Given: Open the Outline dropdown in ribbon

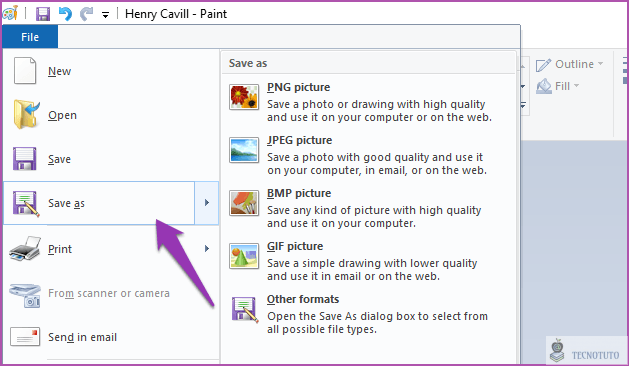Looking at the screenshot, I should 601,64.
